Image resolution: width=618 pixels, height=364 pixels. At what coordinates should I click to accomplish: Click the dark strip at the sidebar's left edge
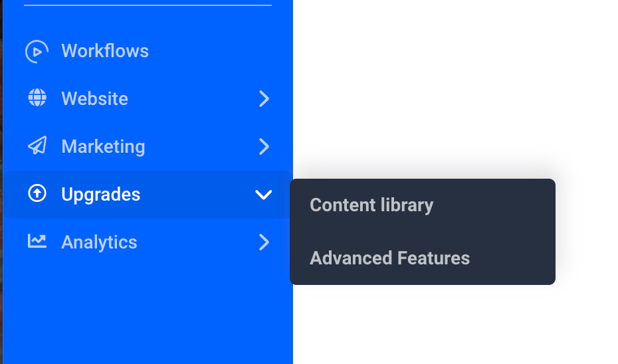pos(1,182)
